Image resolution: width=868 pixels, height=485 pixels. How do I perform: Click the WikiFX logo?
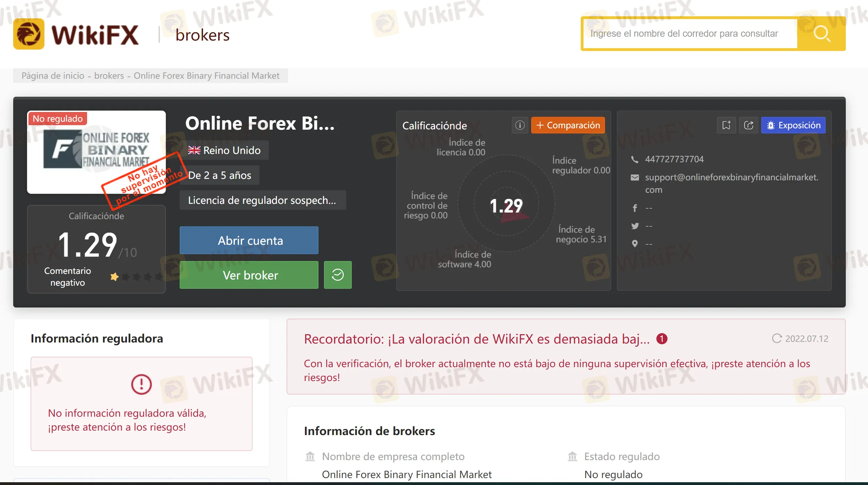[x=76, y=34]
